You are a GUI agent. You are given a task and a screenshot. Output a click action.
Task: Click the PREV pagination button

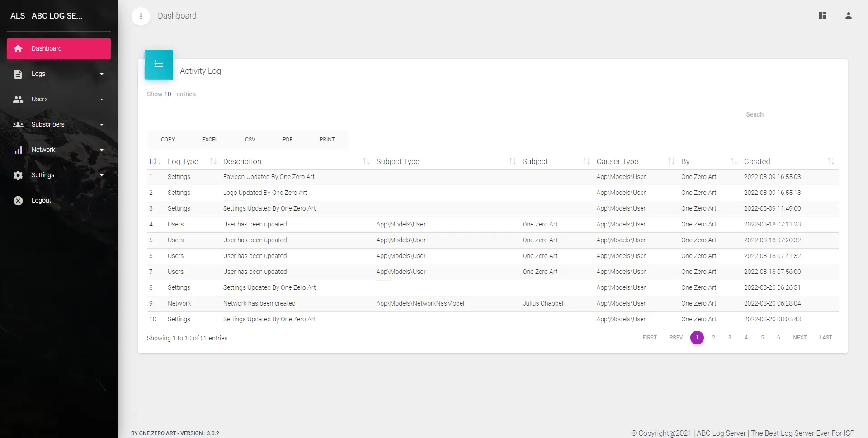pyautogui.click(x=676, y=338)
